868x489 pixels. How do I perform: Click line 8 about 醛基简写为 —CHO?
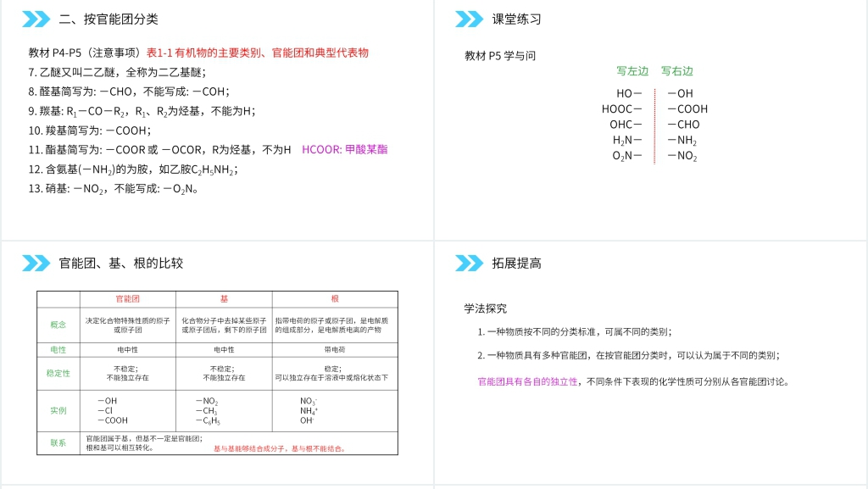pos(129,92)
